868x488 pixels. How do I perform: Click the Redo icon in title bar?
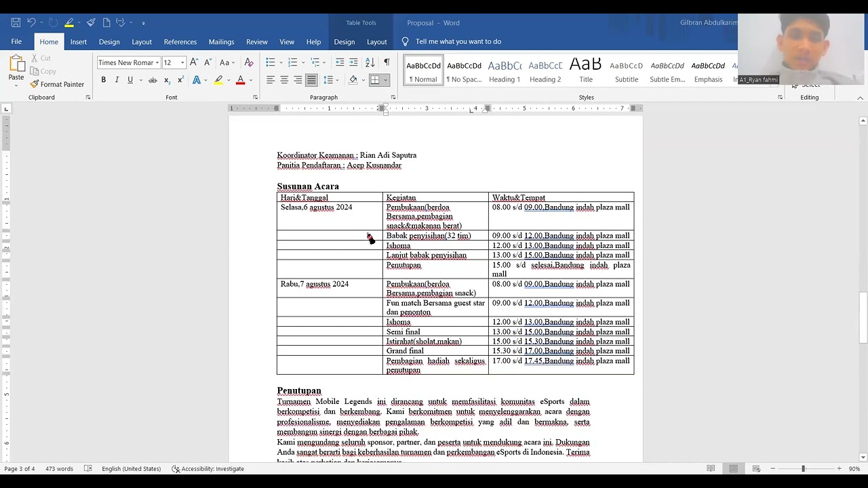tap(53, 22)
